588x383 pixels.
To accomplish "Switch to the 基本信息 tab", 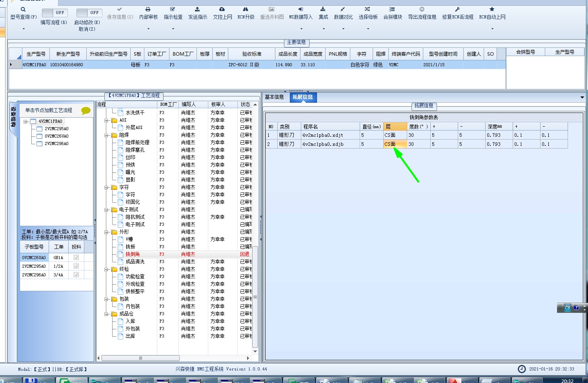I will tap(274, 97).
